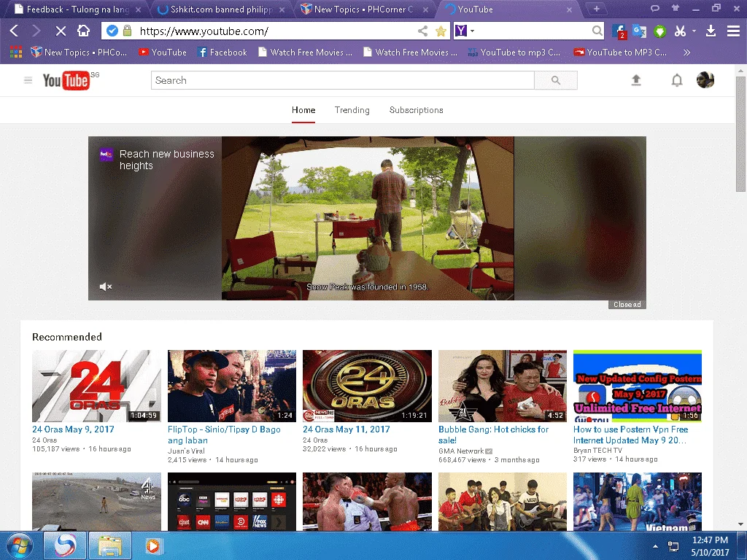Open Vietnam street video thumbnail
Image resolution: width=747 pixels, height=560 pixels.
pos(638,502)
